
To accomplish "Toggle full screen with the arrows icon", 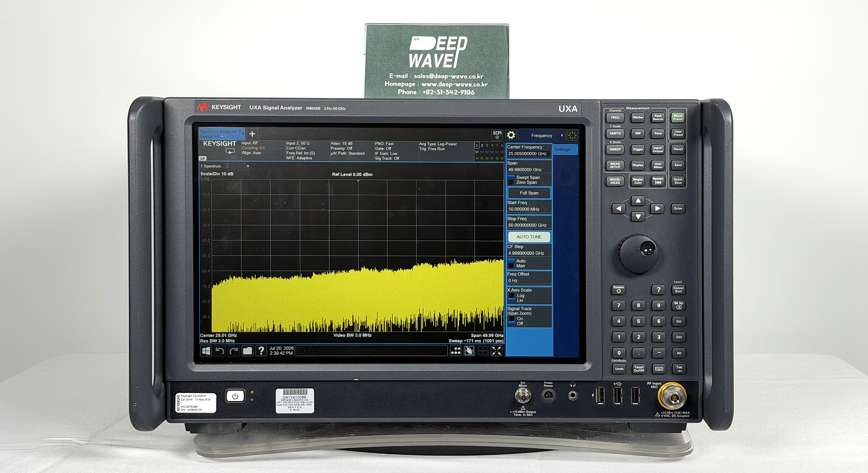I will coord(496,351).
